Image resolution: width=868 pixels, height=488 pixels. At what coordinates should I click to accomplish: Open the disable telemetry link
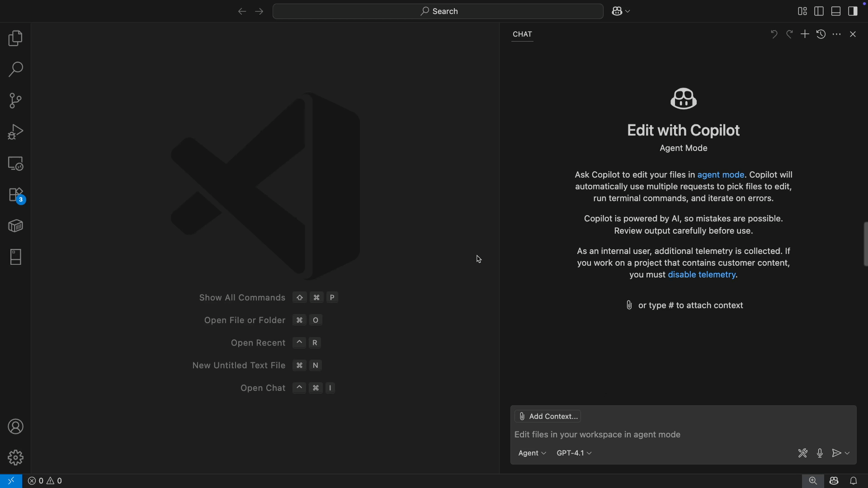click(702, 275)
